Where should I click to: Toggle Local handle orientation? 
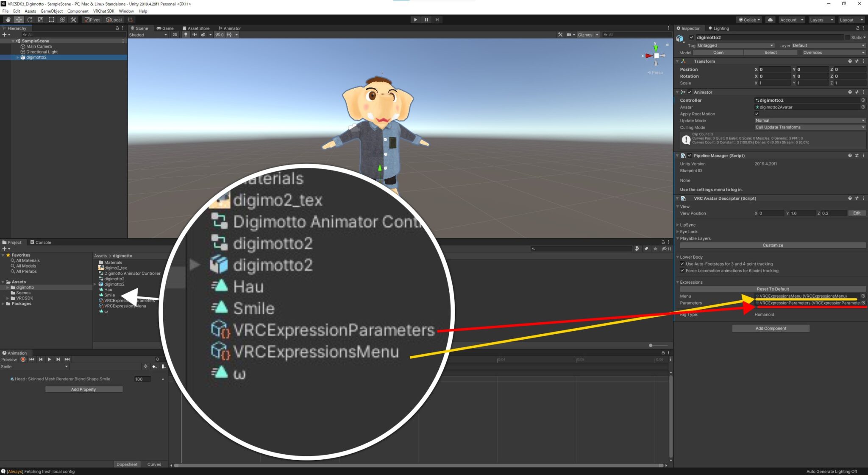[x=114, y=20]
